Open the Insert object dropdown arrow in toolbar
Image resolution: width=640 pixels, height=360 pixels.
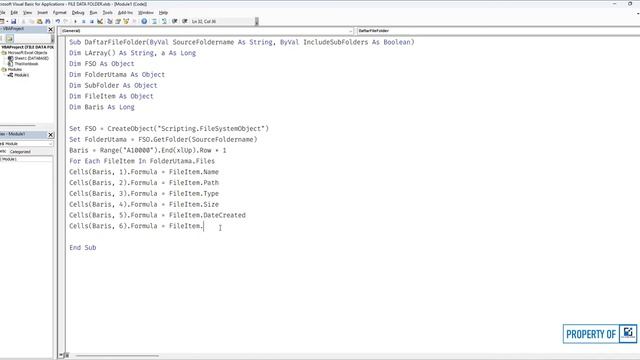[x=7, y=21]
